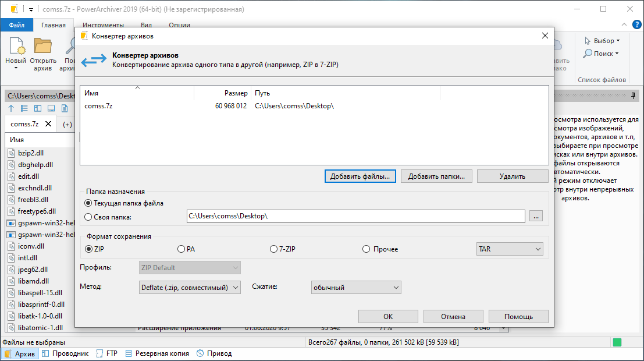Viewport: 644px width, 361px height.
Task: Select 'Своя папка' radio button
Action: click(88, 217)
